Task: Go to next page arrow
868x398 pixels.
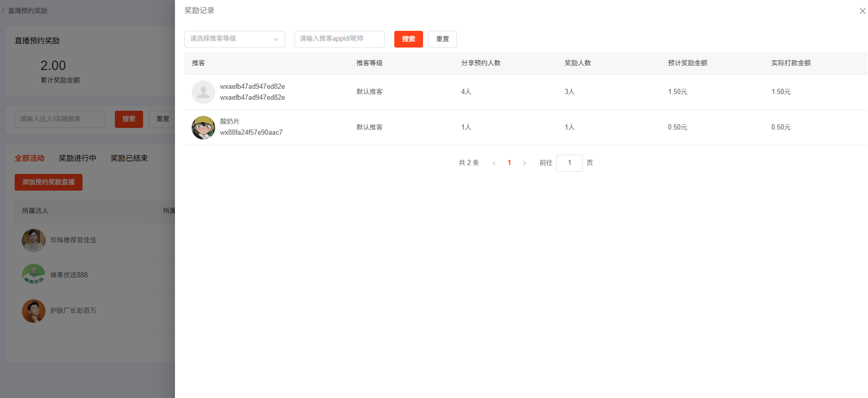Action: point(524,163)
